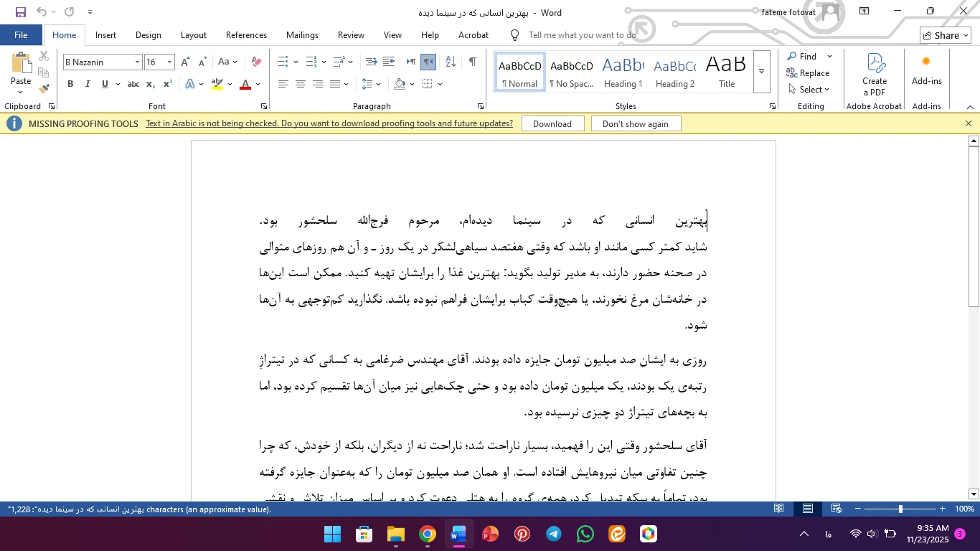Click the Sort A-Z icon
The image size is (980, 551).
click(451, 62)
